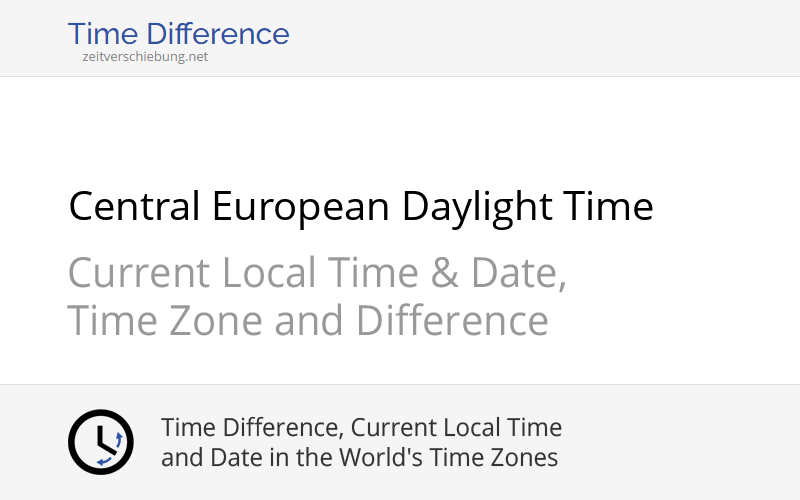
Task: Click the word "Central" in the heading
Action: tap(135, 207)
